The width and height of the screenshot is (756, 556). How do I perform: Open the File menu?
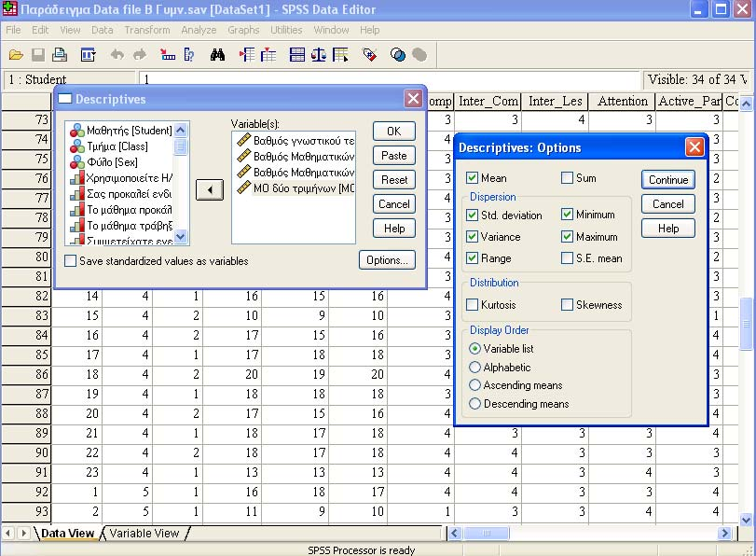click(13, 30)
